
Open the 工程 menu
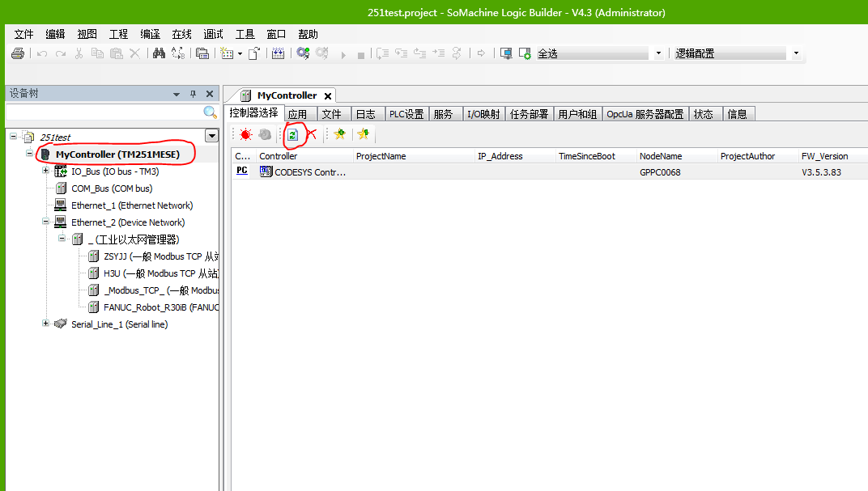[118, 34]
